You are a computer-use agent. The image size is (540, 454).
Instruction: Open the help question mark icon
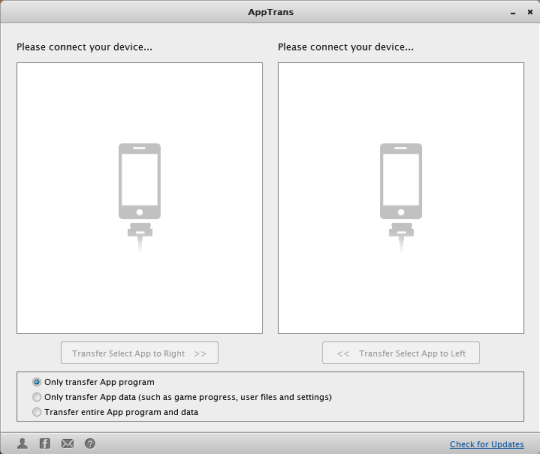click(90, 443)
